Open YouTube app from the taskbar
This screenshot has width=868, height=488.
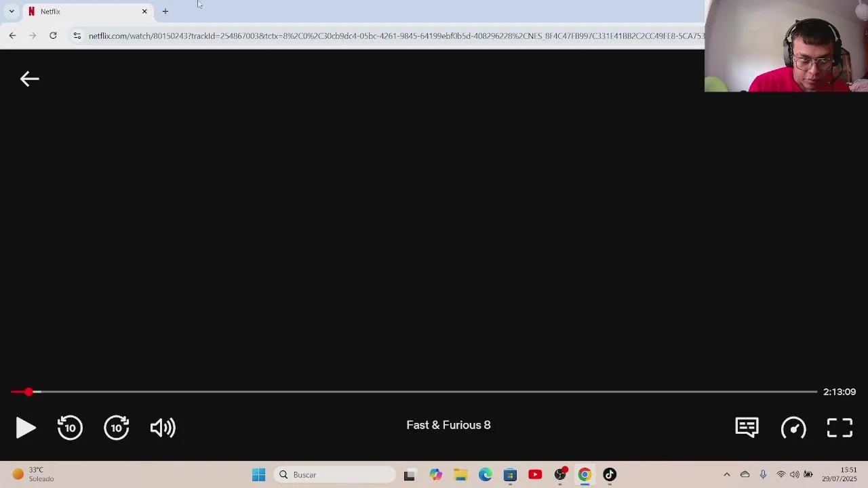click(535, 474)
